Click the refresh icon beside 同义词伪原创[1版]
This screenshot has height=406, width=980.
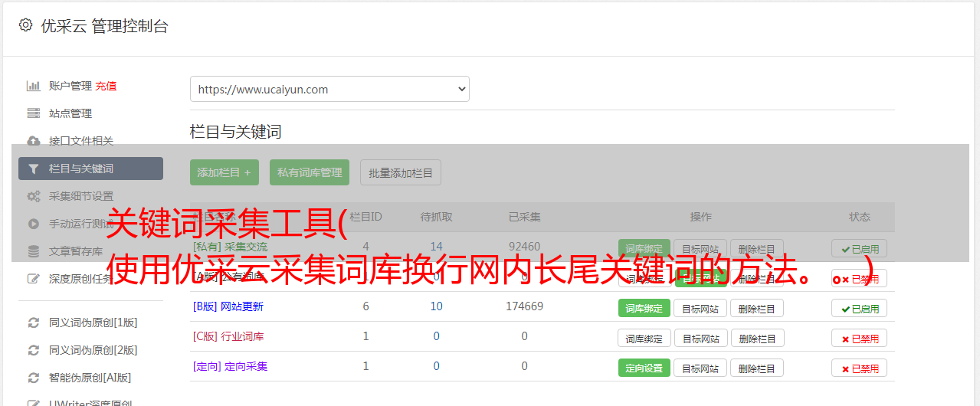34,323
